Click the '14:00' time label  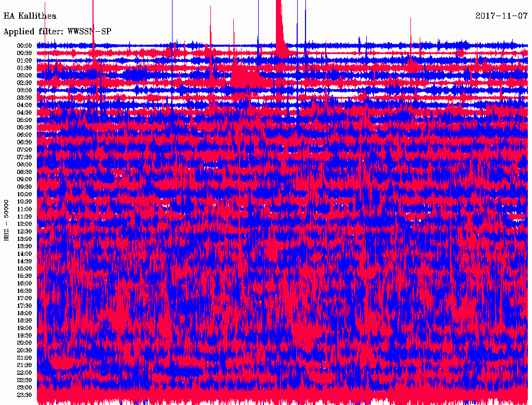click(24, 254)
